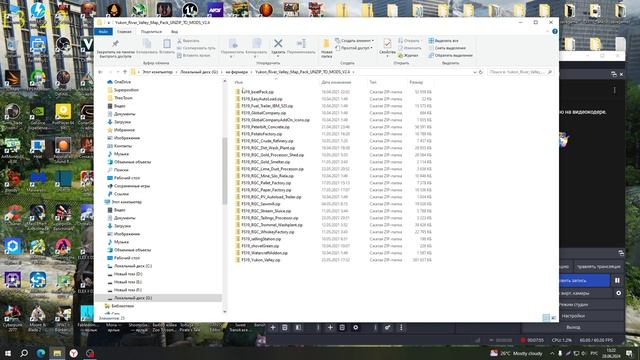Switch to details view at the bottom right
Viewport: 640px width, 360px height.
[x=546, y=318]
